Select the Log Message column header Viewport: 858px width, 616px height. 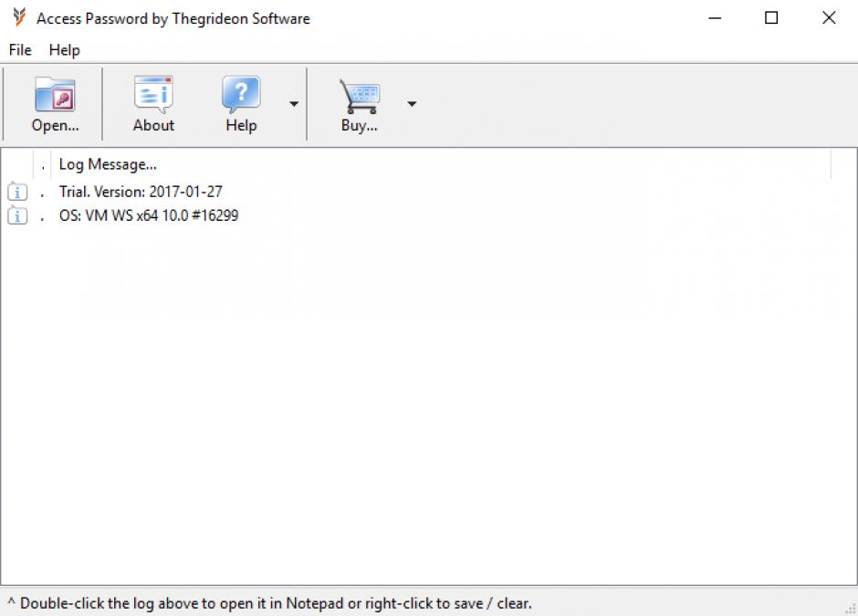click(x=441, y=164)
